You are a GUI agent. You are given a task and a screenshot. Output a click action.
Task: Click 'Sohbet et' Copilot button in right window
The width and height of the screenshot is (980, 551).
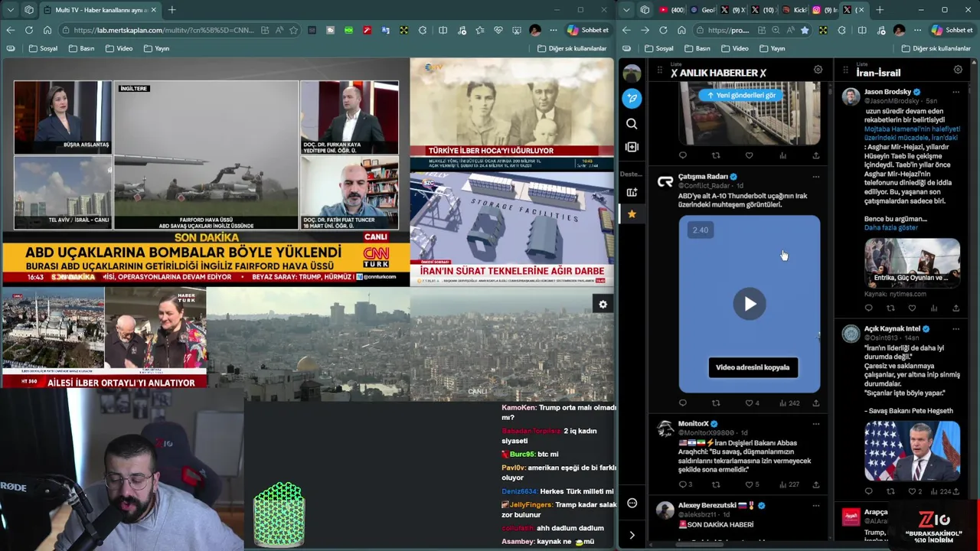(x=952, y=30)
